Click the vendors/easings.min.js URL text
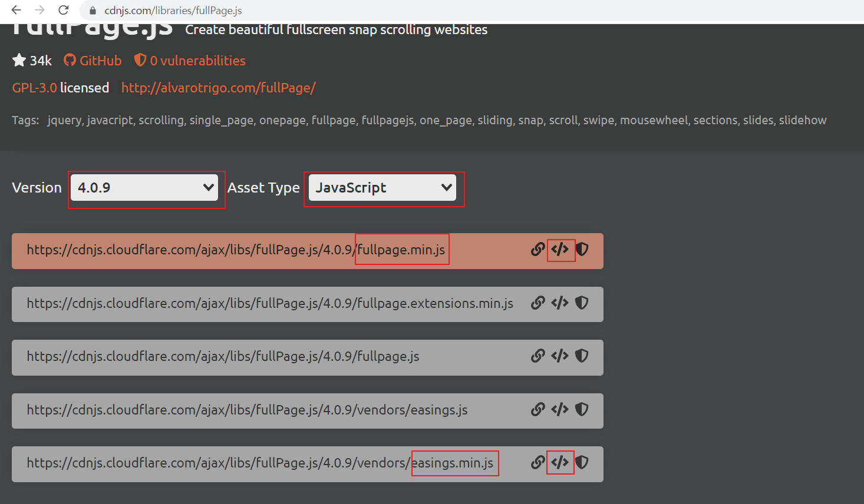The image size is (864, 504). pos(260,463)
